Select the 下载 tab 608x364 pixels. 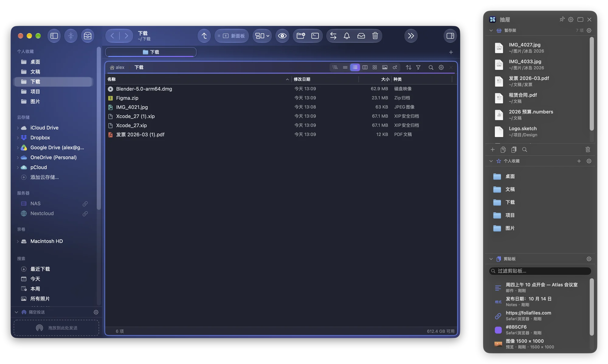(x=151, y=52)
